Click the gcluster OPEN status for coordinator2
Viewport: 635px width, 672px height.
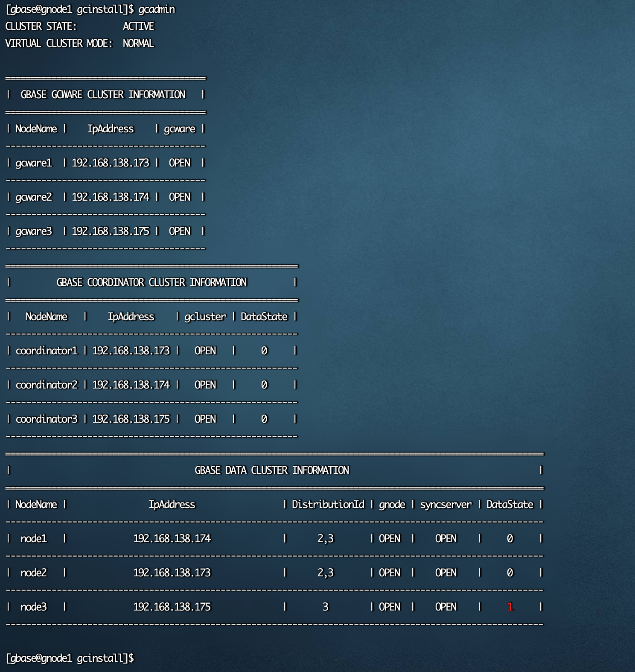pos(205,385)
